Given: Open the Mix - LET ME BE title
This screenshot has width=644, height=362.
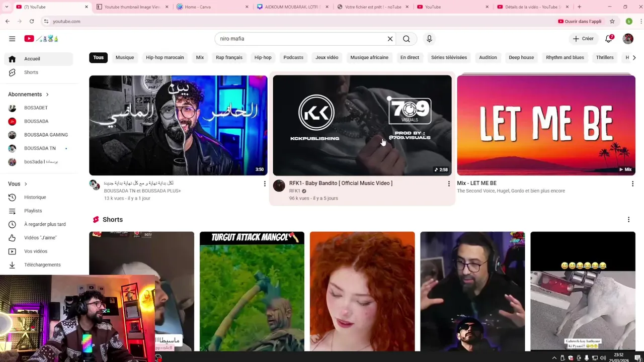Looking at the screenshot, I should point(476,183).
